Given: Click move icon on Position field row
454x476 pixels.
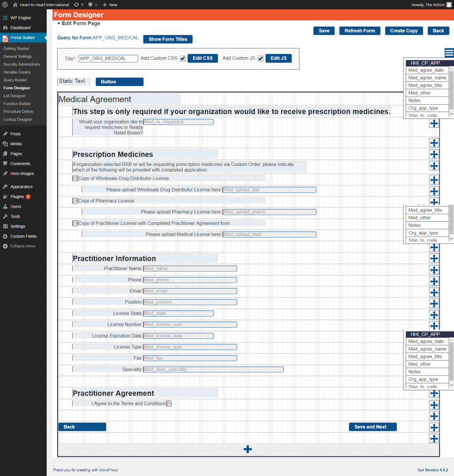Looking at the screenshot, I should (x=434, y=304).
